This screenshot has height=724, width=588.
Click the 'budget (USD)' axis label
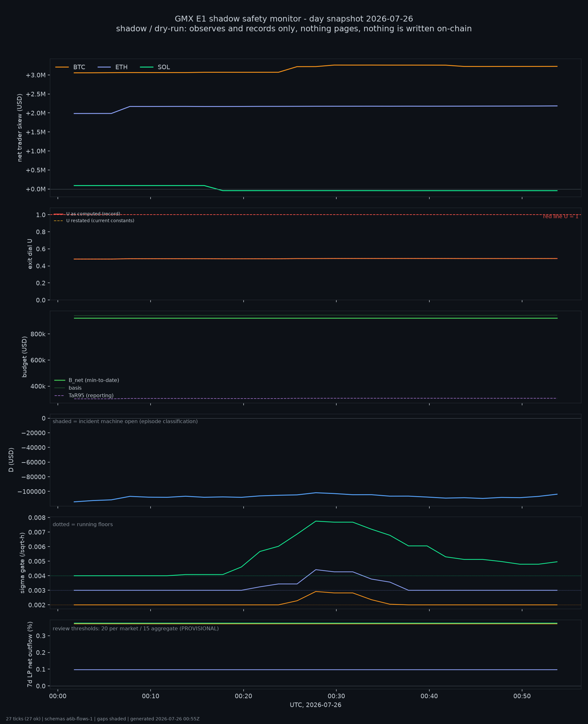point(24,357)
